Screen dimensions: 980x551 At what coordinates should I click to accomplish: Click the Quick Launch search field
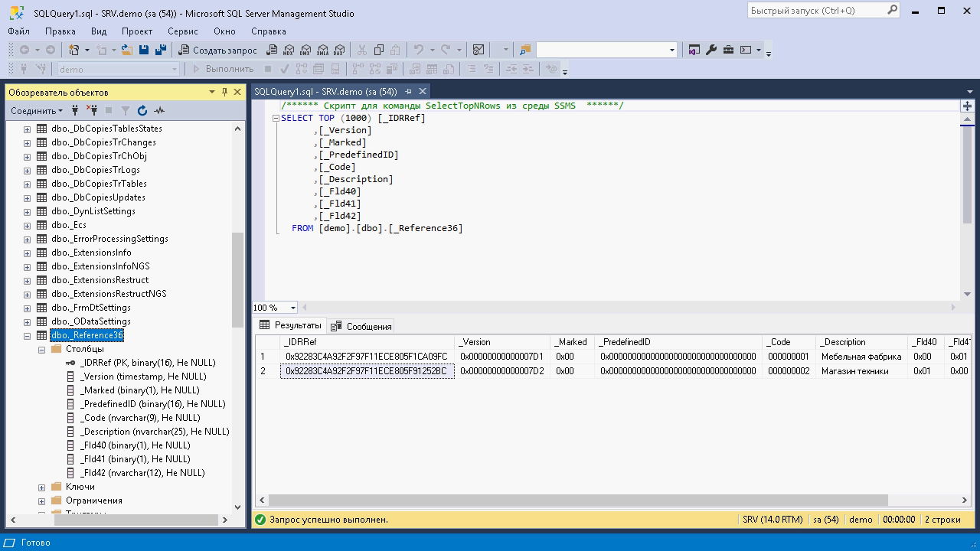point(816,10)
